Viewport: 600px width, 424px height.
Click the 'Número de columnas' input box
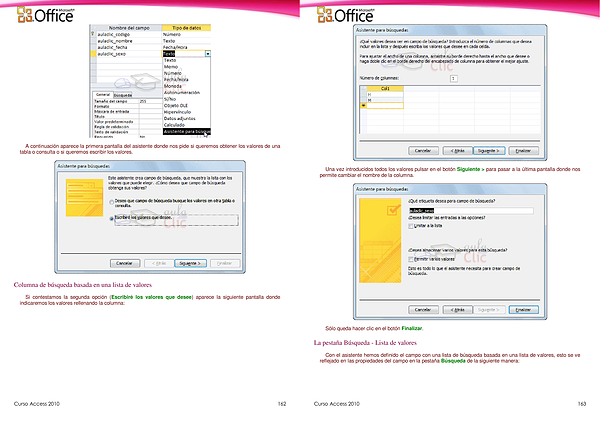(x=453, y=77)
